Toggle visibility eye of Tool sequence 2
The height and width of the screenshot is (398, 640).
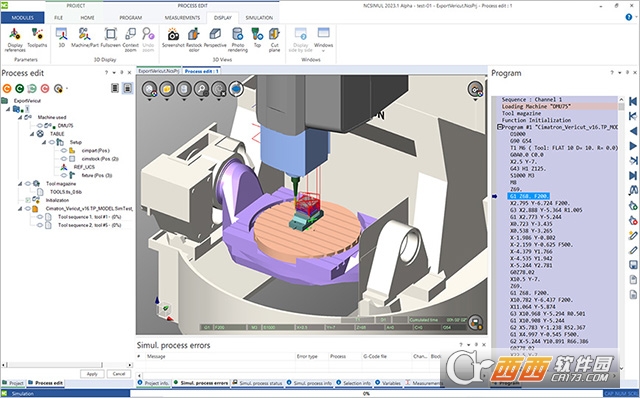point(40,225)
